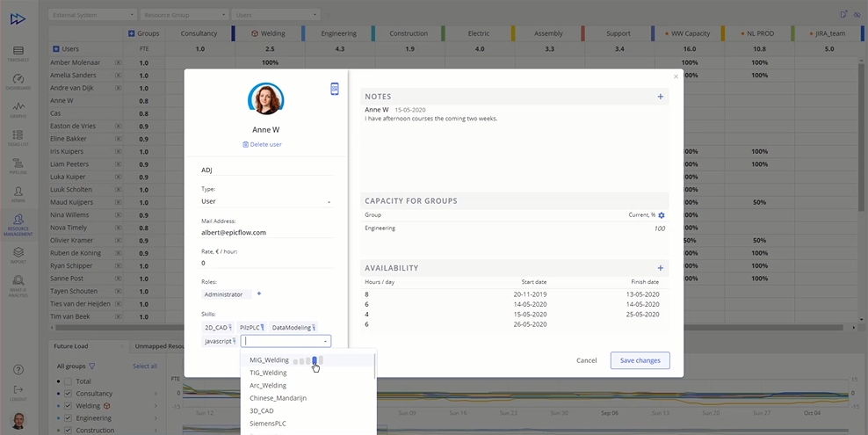Open the Pipeline view in sidebar
Screen dimensions: 868x435
tap(18, 166)
